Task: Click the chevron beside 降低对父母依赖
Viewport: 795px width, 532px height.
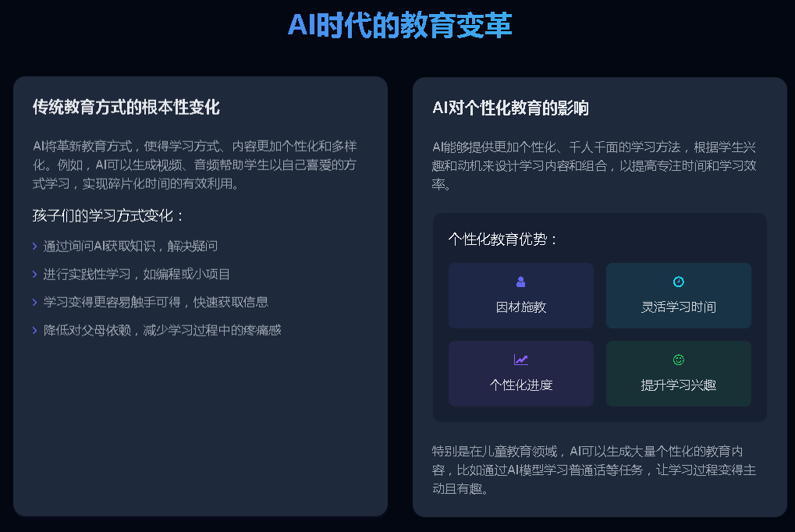Action: pos(34,330)
